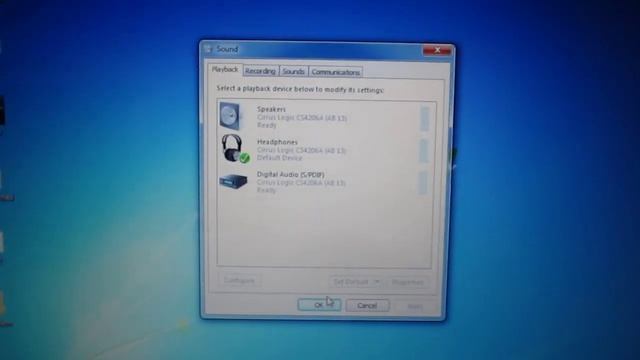This screenshot has height=360, width=640.
Task: Open device Properties button
Action: (407, 282)
